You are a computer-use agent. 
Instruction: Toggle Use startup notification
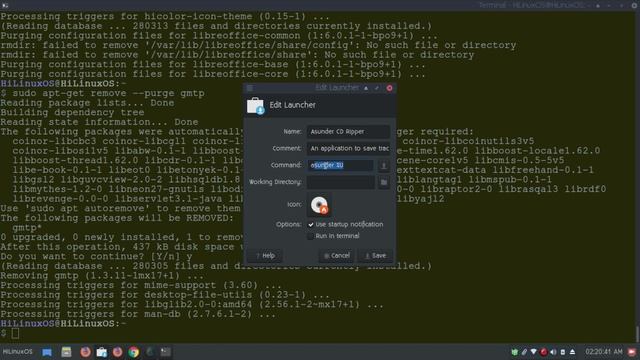[311, 224]
